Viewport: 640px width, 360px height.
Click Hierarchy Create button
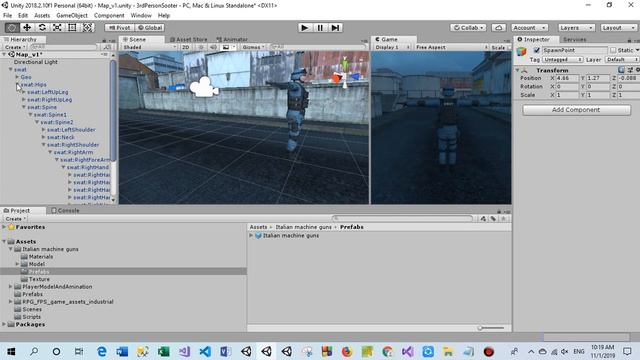pyautogui.click(x=14, y=47)
